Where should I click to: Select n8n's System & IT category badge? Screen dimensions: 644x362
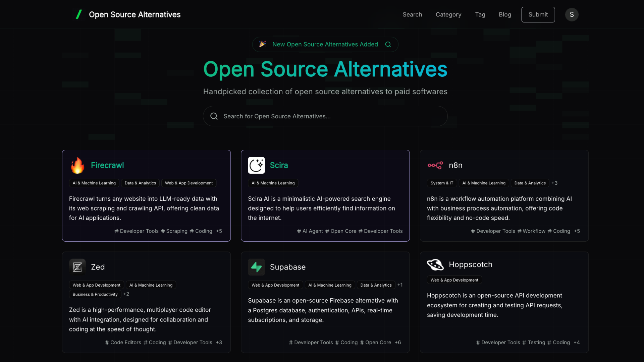pos(442,183)
